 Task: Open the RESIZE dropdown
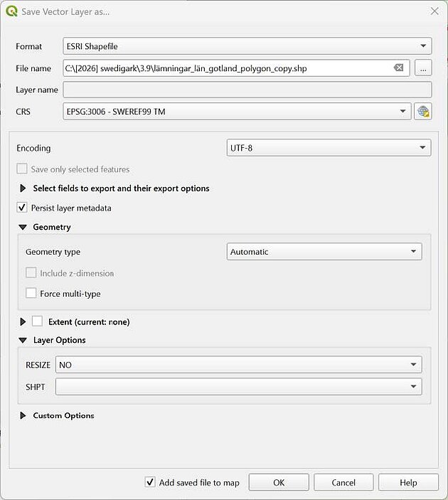click(x=238, y=365)
